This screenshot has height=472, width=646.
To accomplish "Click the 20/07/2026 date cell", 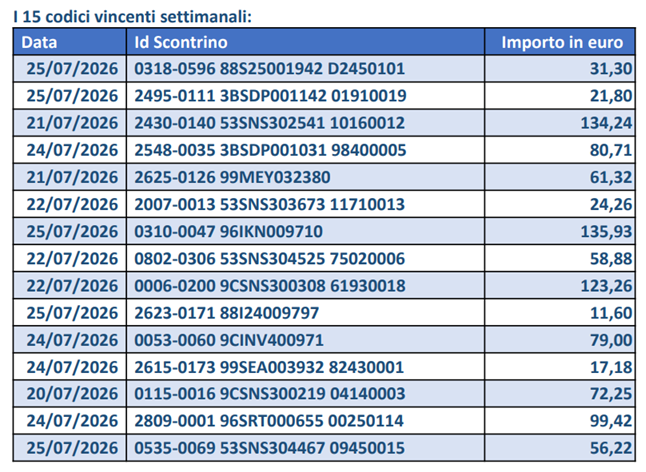I will pos(70,394).
